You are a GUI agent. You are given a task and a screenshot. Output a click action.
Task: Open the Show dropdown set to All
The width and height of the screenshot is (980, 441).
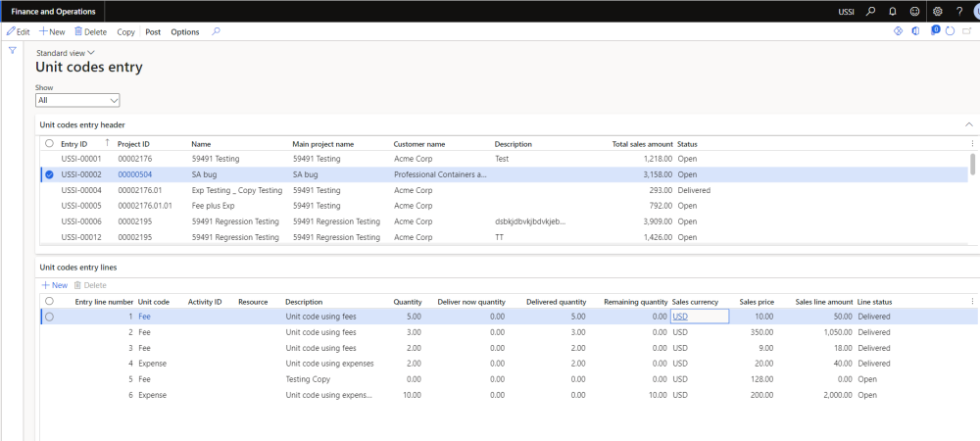(x=77, y=100)
